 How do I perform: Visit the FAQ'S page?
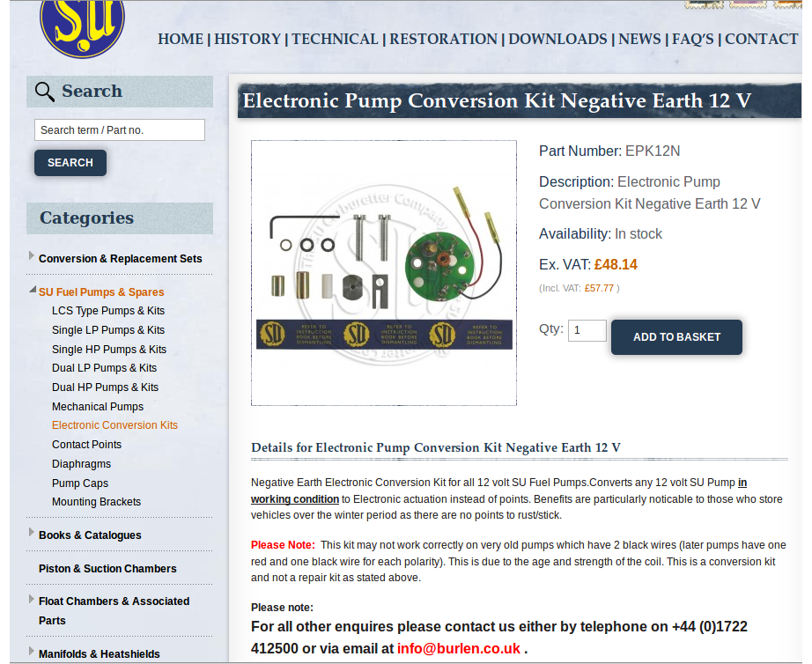coord(692,40)
